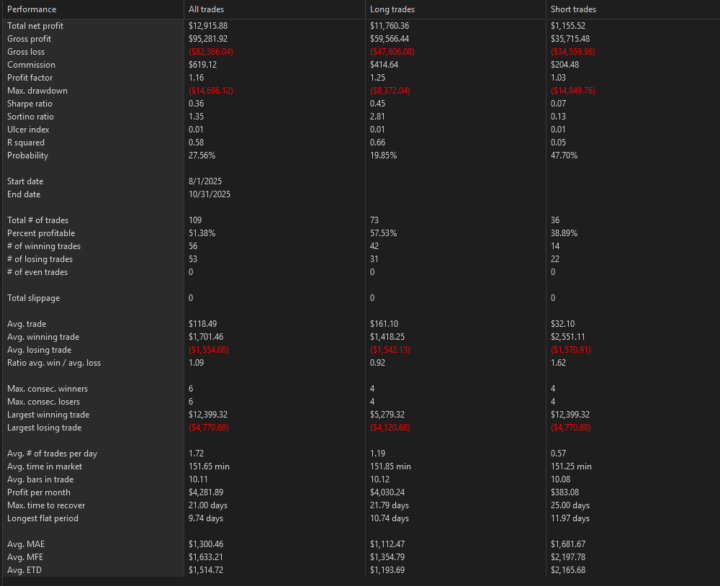Select Long trades average trade $161.10
The image size is (720, 586).
coord(384,324)
